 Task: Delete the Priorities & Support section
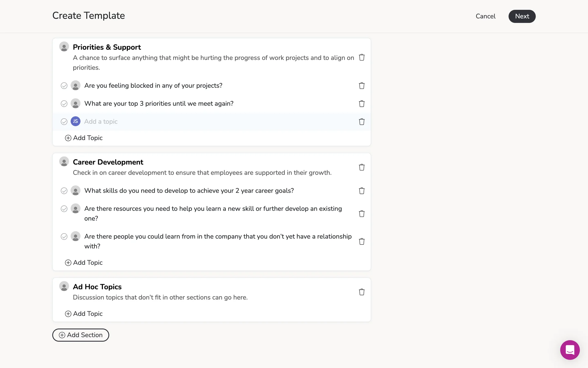click(x=362, y=57)
